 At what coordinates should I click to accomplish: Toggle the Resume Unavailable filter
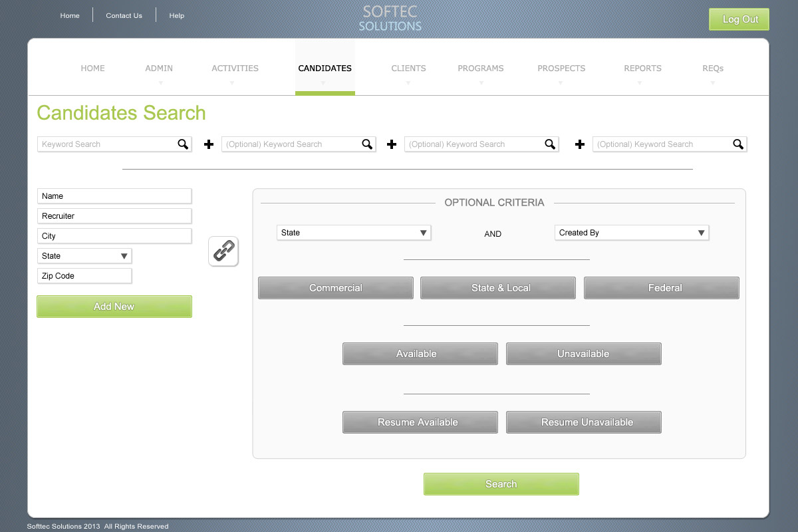click(x=583, y=422)
